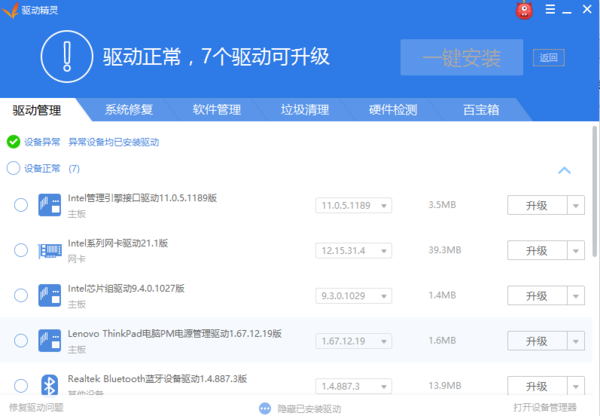This screenshot has height=416, width=600.
Task: Open version dropdown showing 12.15.31.4
Action: click(354, 251)
